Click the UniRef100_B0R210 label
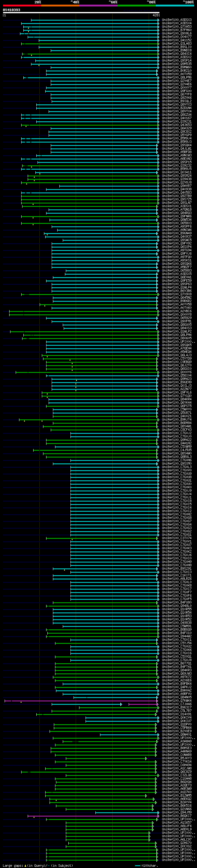Screen dimensions: 197x868 click(x=177, y=71)
